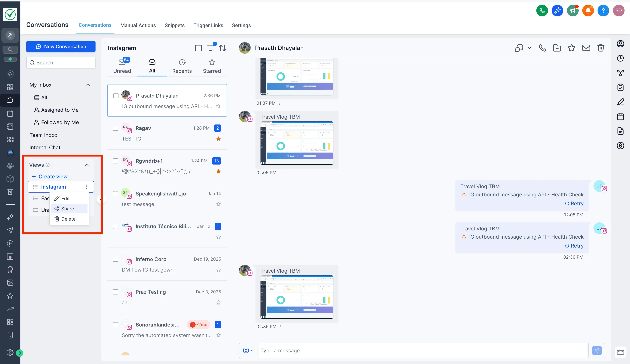The height and width of the screenshot is (364, 630).
Task: Retry the failed Travel Vlog TBM message
Action: click(x=574, y=203)
